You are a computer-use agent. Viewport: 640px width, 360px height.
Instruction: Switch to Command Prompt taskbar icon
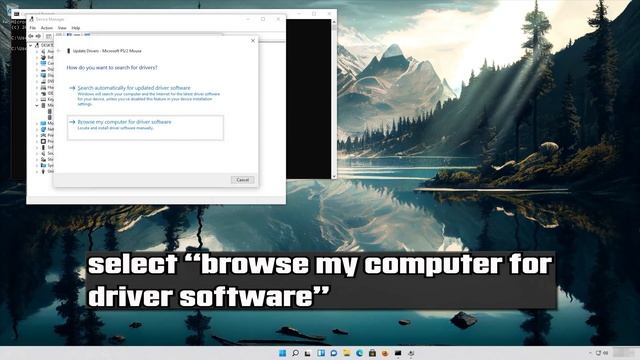[x=398, y=353]
